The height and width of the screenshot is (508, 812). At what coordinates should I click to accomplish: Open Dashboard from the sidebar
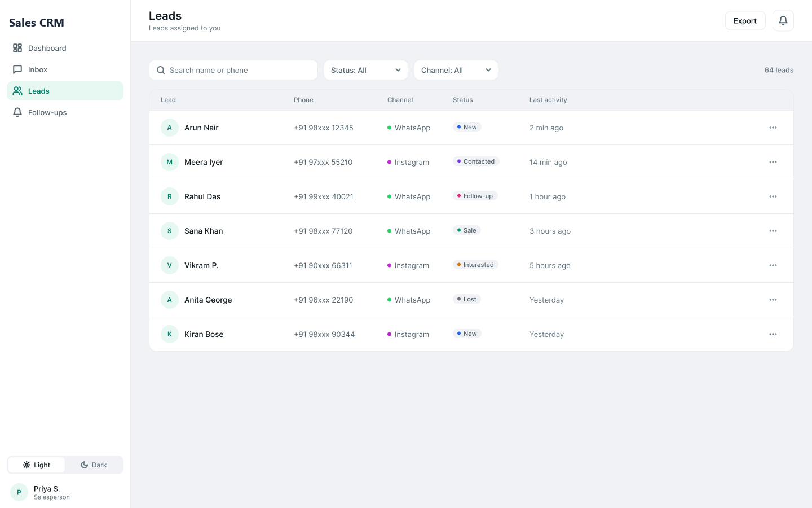click(65, 48)
